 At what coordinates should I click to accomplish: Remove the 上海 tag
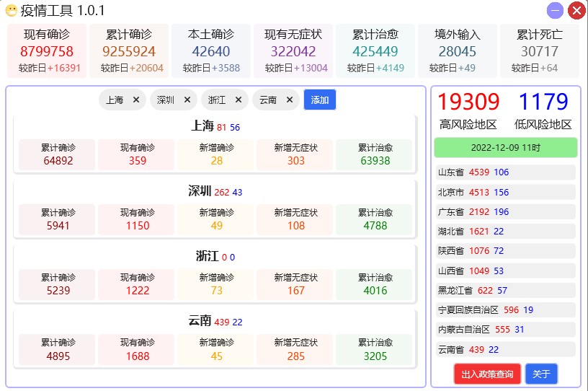click(136, 100)
